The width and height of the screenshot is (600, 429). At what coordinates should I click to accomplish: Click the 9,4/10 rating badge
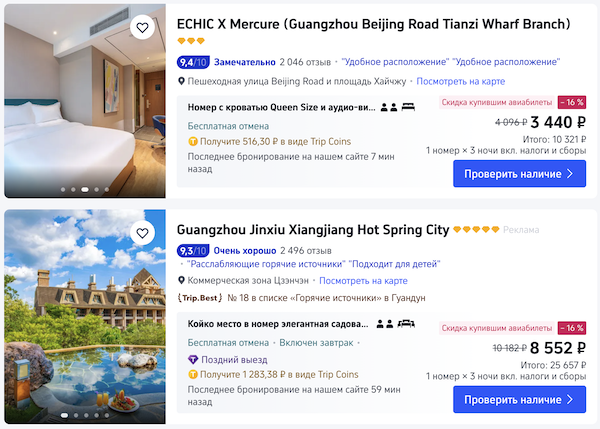[x=193, y=62]
